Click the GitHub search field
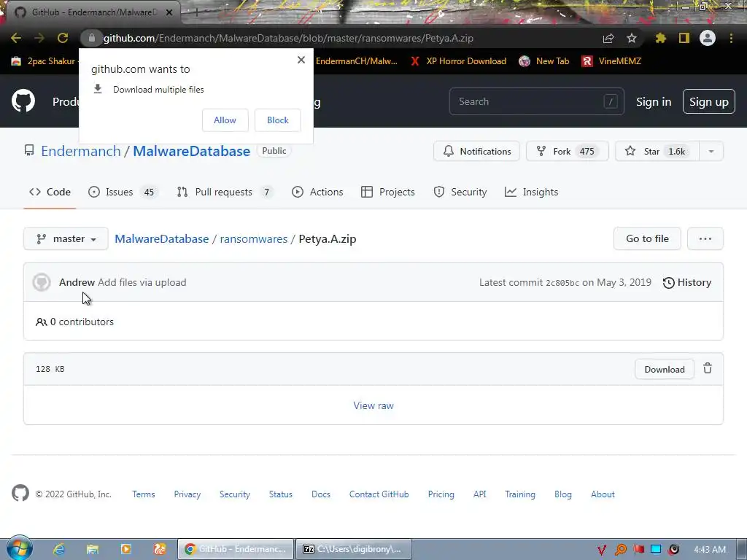The height and width of the screenshot is (560, 747). 536,101
